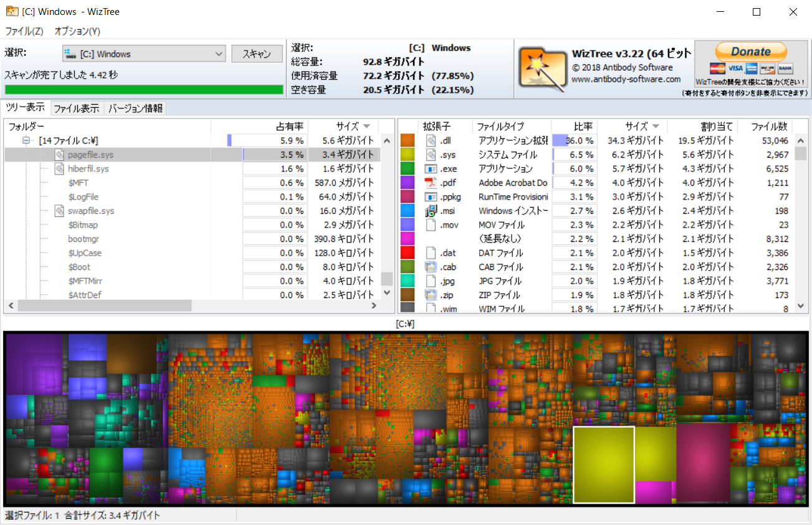Select the $MFT row in the tree

point(192,183)
